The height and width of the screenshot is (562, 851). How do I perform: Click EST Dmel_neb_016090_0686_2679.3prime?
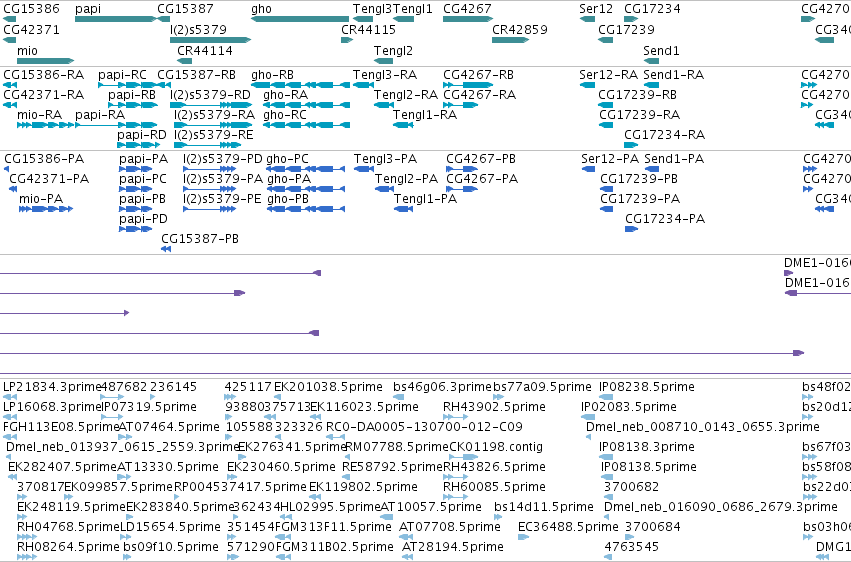[x=608, y=518]
